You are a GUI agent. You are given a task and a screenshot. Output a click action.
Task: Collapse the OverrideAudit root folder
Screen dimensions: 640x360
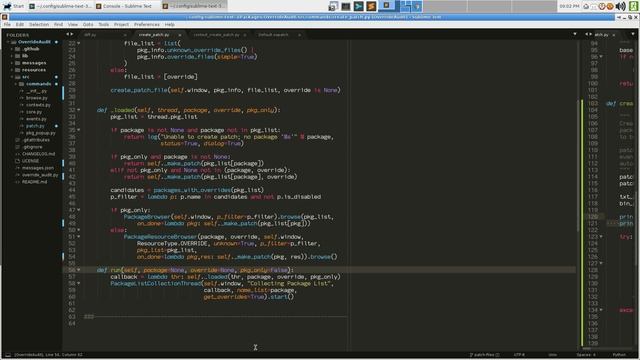(x=8, y=42)
